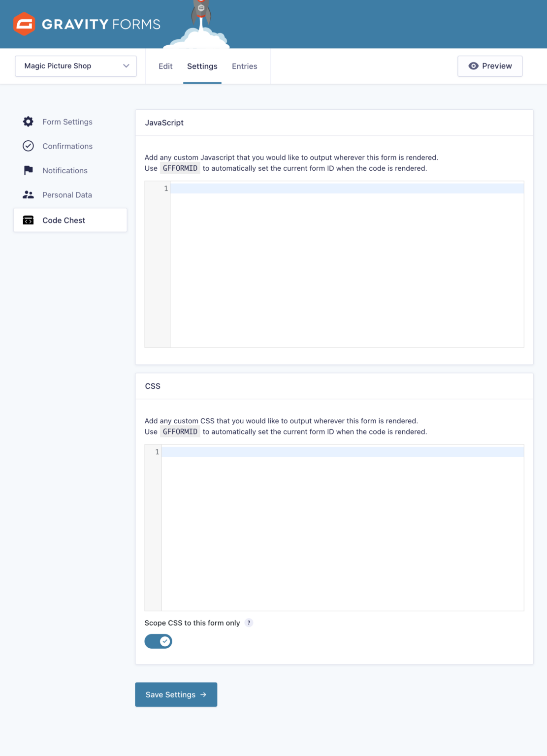Viewport: 547px width, 756px height.
Task: Expand form list using the chevron arrow
Action: (126, 66)
